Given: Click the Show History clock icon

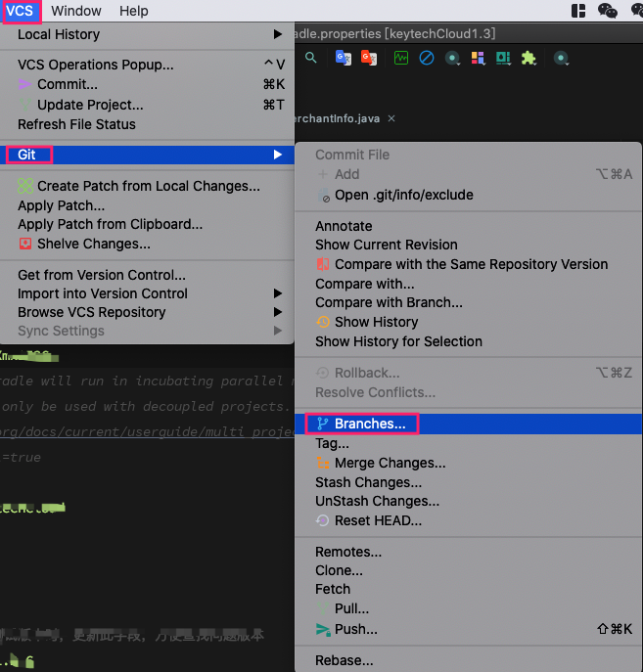Looking at the screenshot, I should 323,322.
